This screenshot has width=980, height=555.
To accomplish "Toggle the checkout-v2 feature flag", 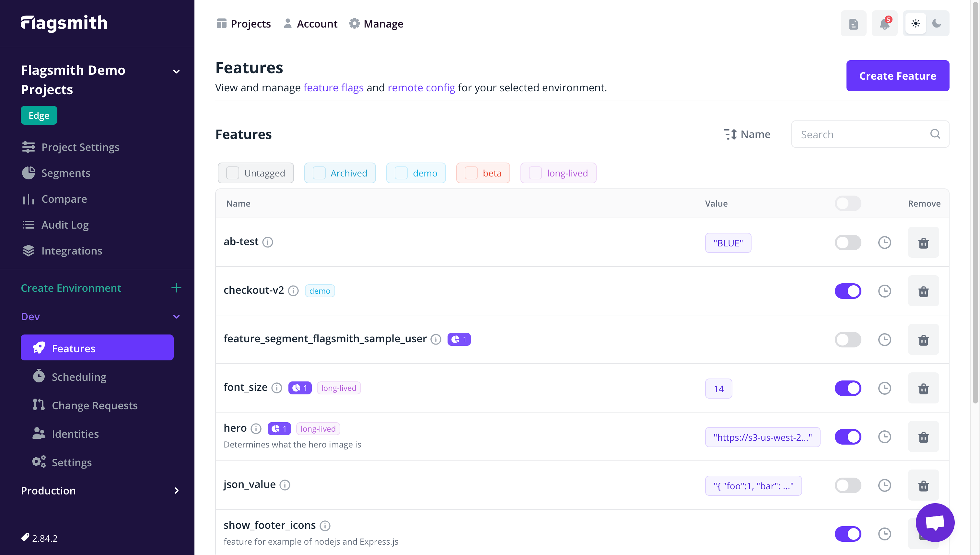I will [x=847, y=291].
